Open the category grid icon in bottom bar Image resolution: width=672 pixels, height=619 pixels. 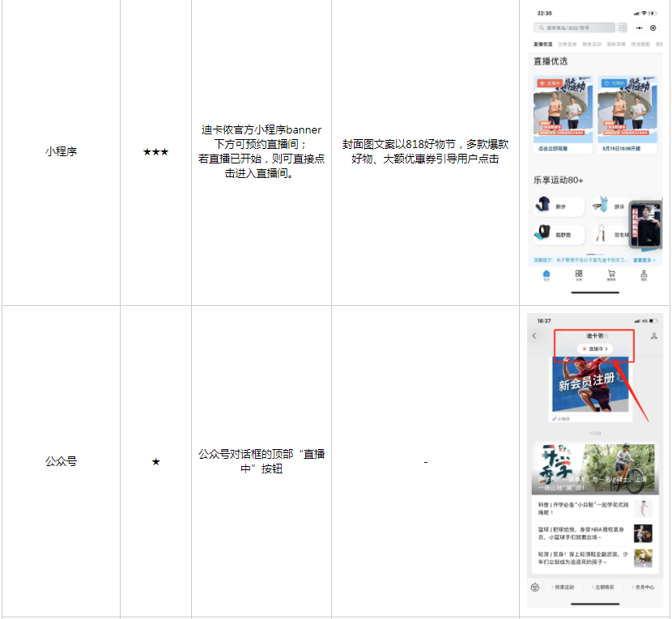coord(579,275)
